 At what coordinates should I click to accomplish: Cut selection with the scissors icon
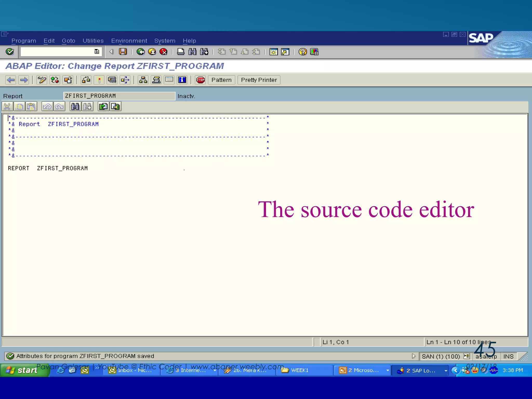[x=7, y=107]
